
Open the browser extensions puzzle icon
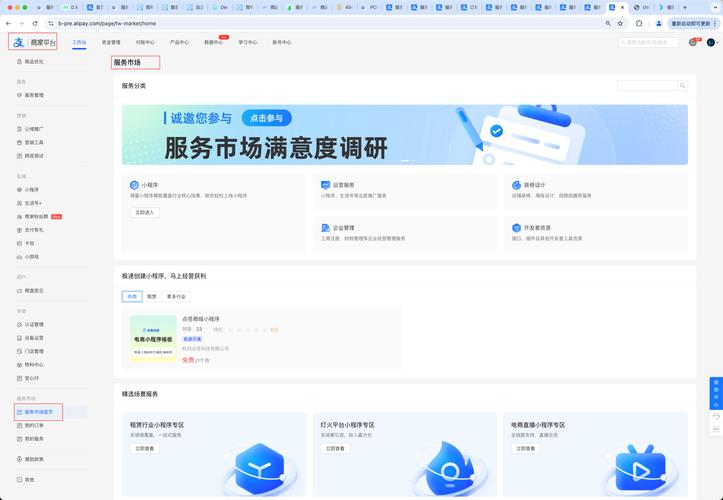(639, 23)
